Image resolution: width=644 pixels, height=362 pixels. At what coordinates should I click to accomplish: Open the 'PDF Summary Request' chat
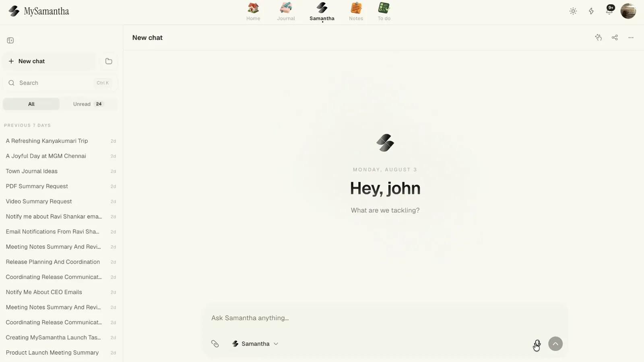point(60,186)
